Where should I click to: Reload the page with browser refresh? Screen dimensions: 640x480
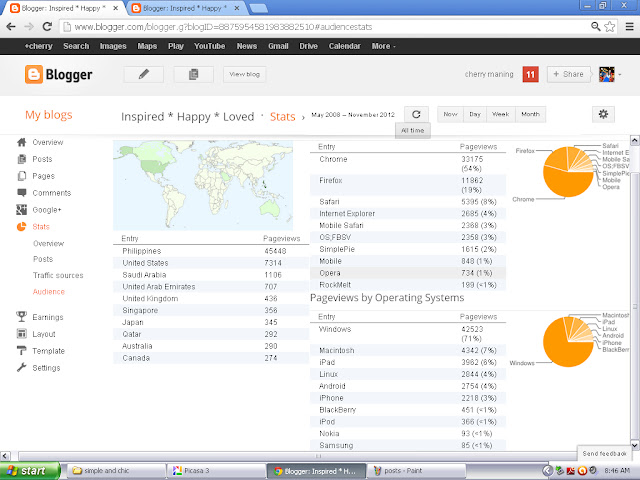click(47, 27)
